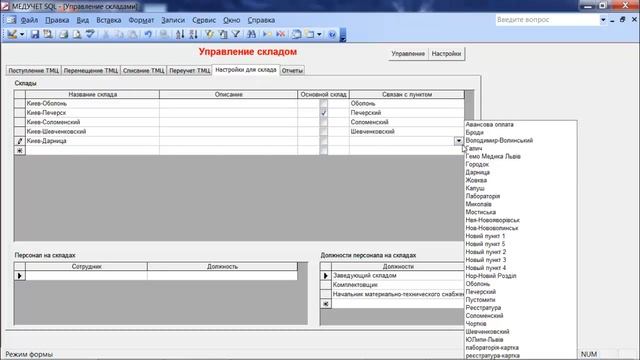This screenshot has height=360, width=640.
Task: Click the Киев-Дарница warehouse name cell
Action: point(92,141)
